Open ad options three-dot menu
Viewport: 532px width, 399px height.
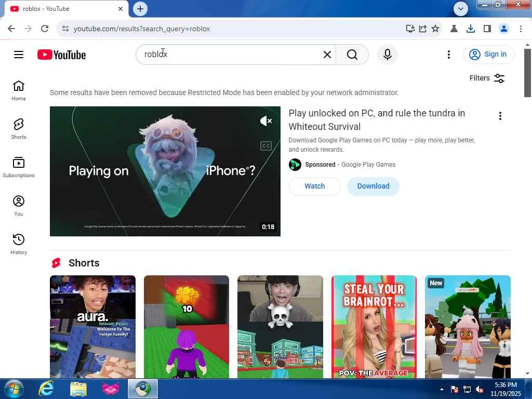click(x=500, y=116)
